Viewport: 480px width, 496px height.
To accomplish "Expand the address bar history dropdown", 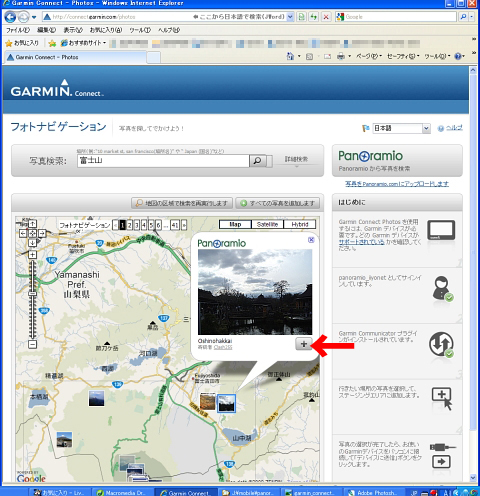I will point(290,17).
